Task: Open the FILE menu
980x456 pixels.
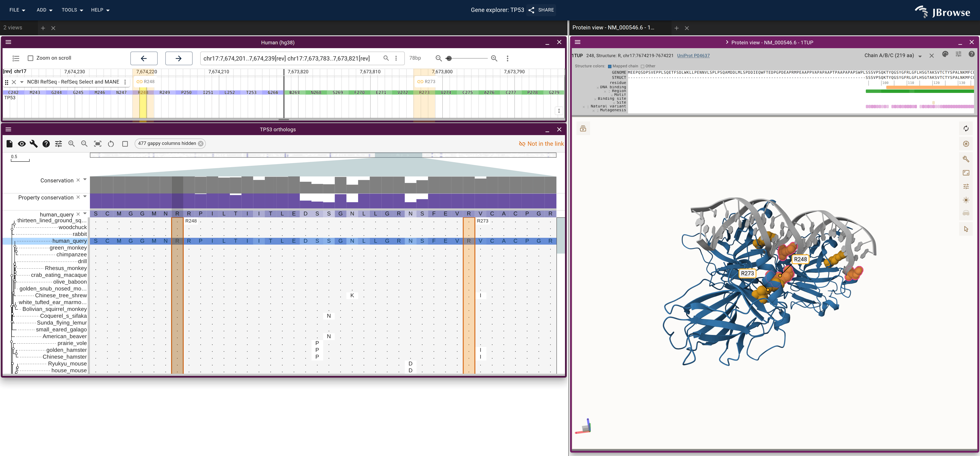Action: (x=17, y=10)
